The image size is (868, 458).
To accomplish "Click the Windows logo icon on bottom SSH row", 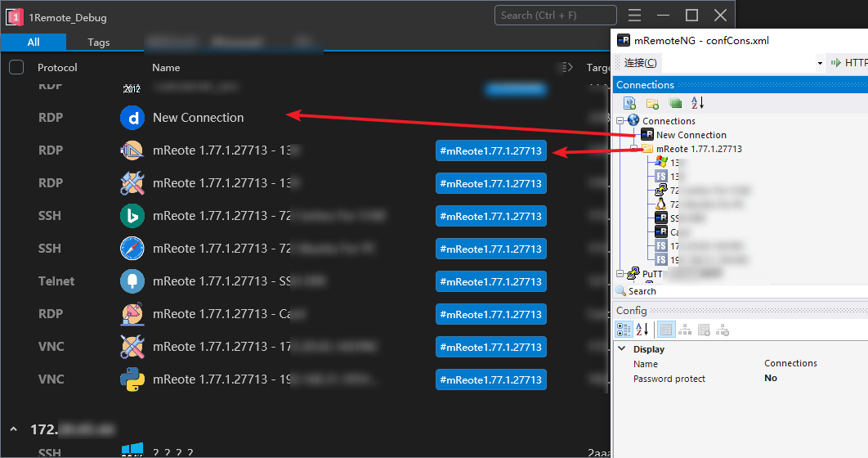I will 132,449.
